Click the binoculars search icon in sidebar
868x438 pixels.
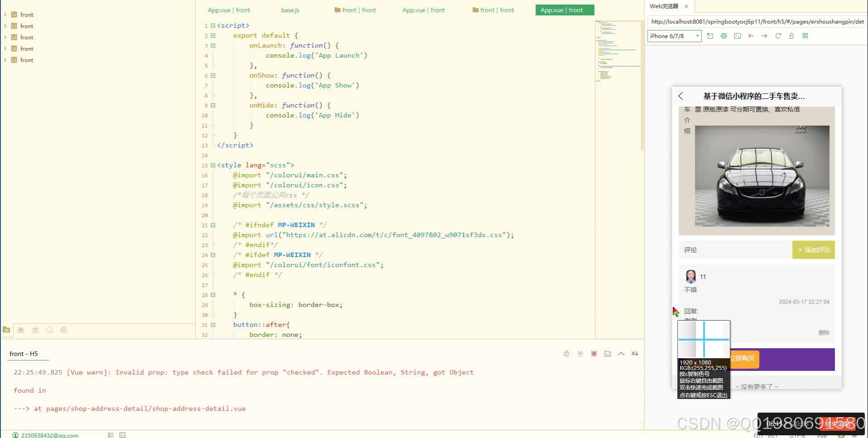tap(21, 330)
